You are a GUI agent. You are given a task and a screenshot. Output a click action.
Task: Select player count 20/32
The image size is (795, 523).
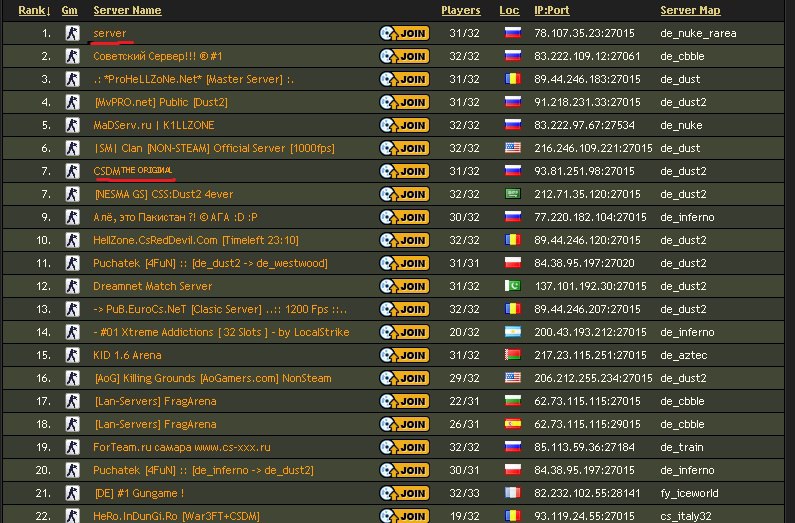coord(464,332)
